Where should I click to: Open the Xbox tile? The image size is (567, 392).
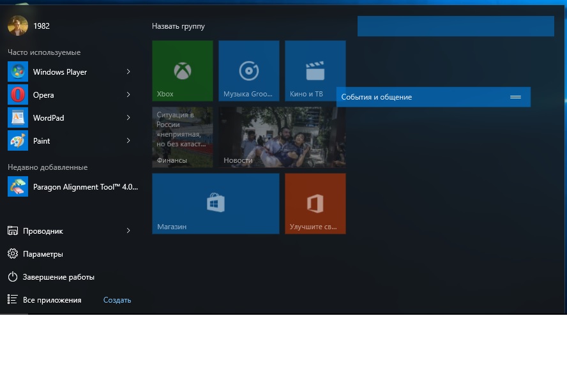(183, 71)
